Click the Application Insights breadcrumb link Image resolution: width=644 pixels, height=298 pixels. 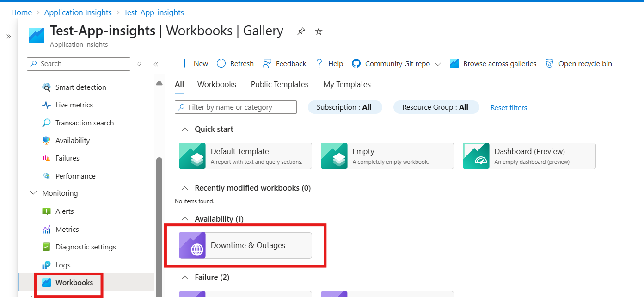click(x=78, y=12)
